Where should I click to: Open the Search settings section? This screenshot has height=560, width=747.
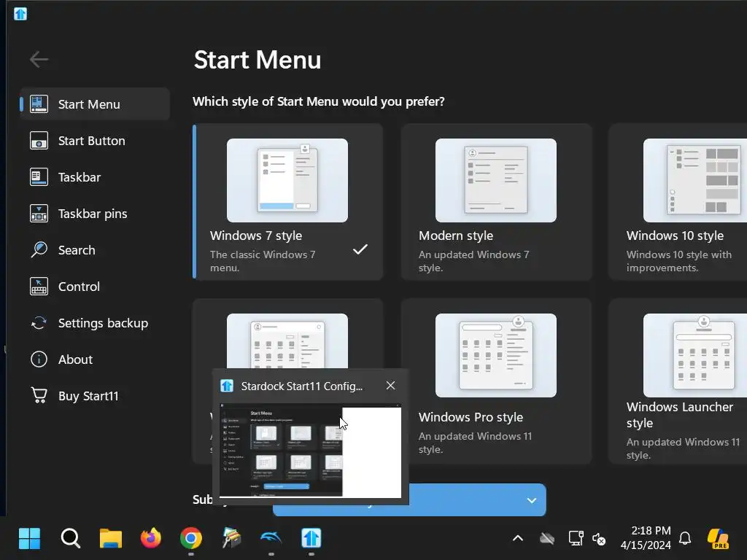click(x=95, y=250)
